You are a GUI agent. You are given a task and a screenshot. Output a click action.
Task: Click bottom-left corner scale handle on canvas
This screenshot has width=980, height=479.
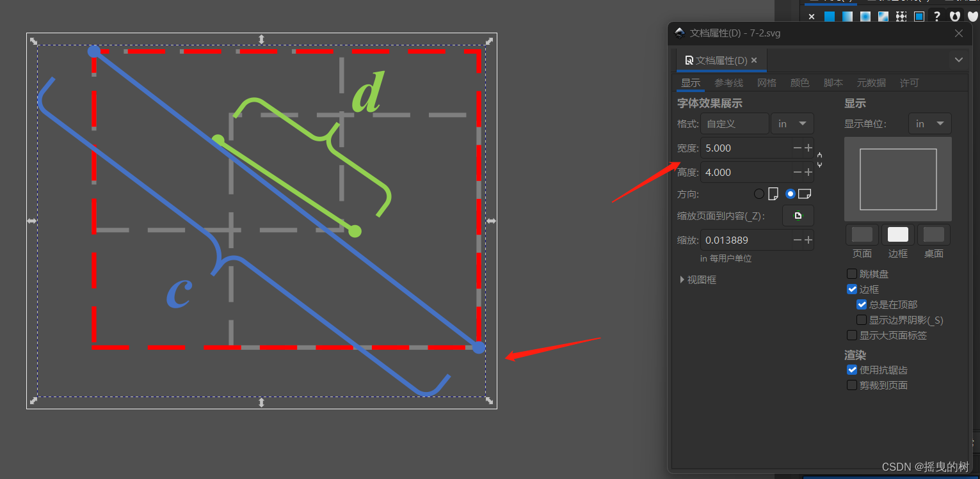tap(33, 401)
